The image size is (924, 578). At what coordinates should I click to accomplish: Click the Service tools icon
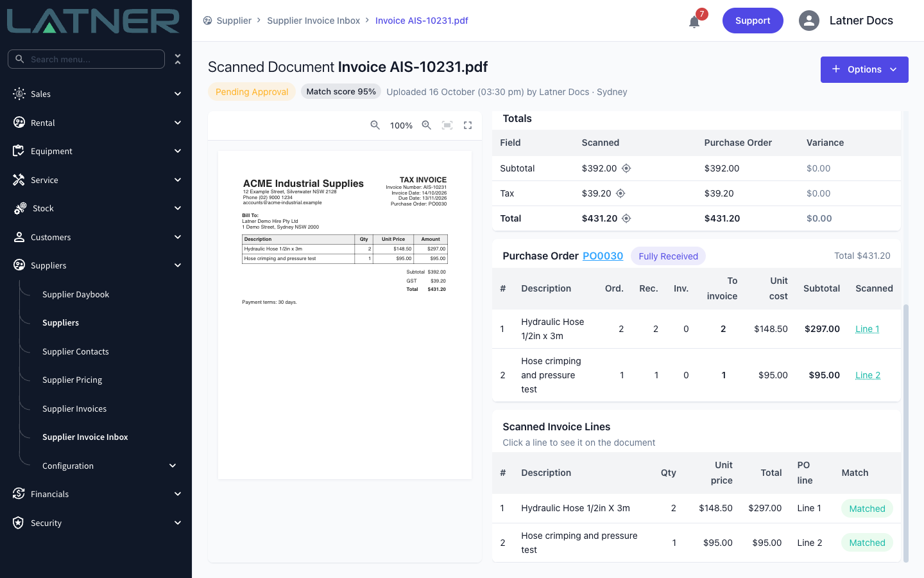pos(19,180)
